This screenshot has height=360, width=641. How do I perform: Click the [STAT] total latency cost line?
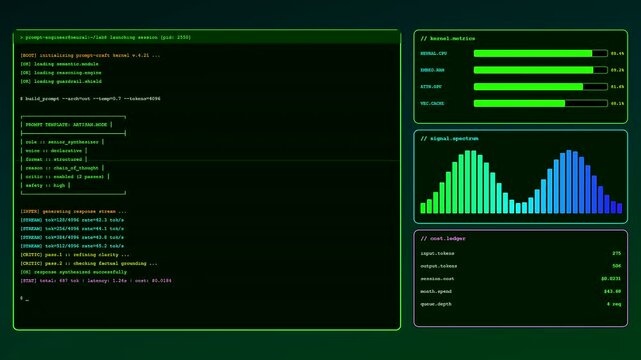tap(96, 281)
